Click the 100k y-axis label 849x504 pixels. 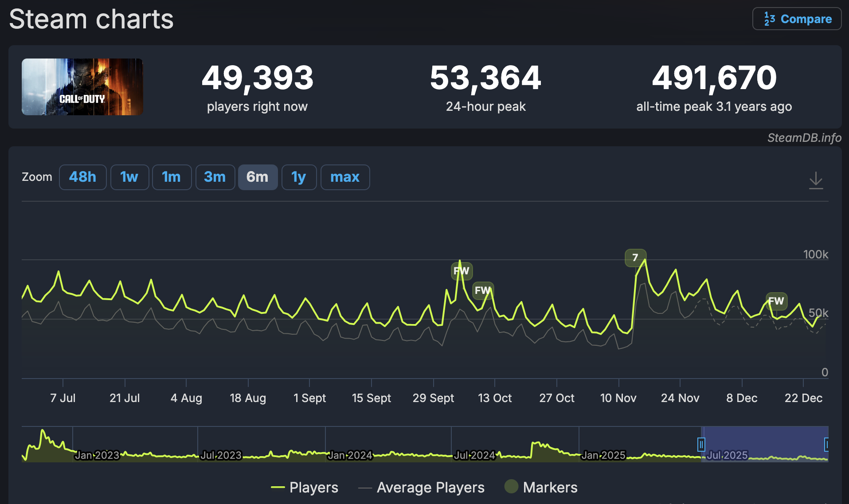(x=816, y=254)
